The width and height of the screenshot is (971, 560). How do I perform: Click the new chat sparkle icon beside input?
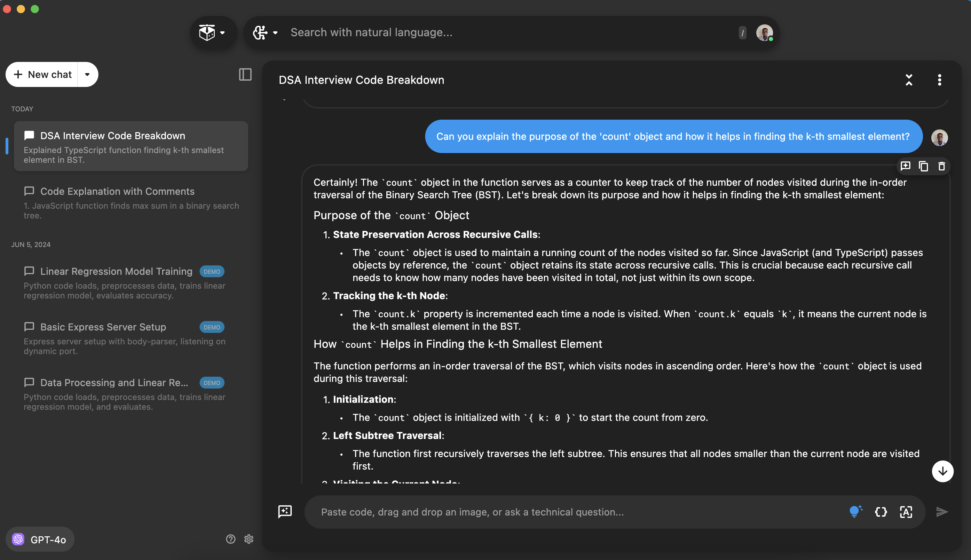click(x=285, y=512)
